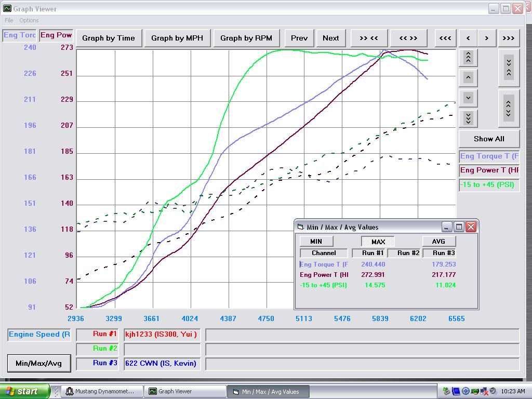Switch graph to MPH axis
Viewport: 532px width, 399px height.
pos(177,38)
